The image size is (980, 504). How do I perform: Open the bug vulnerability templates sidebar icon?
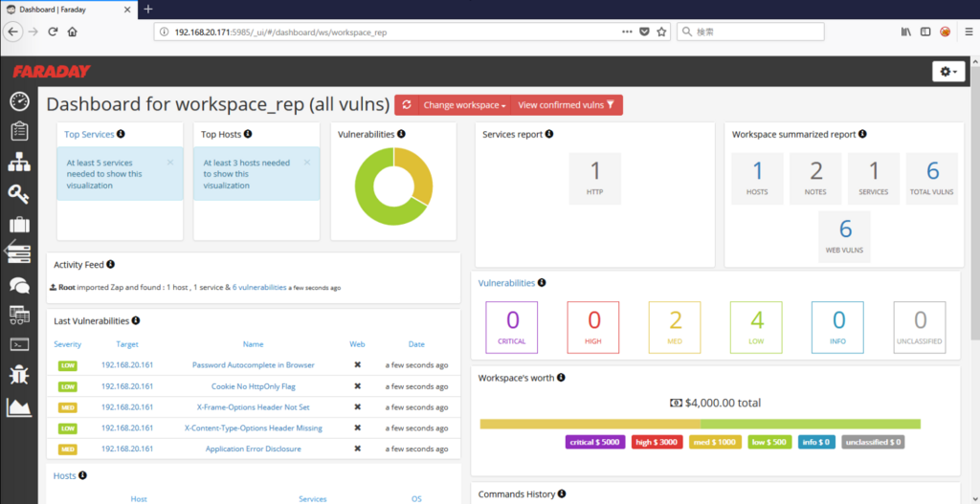19,375
